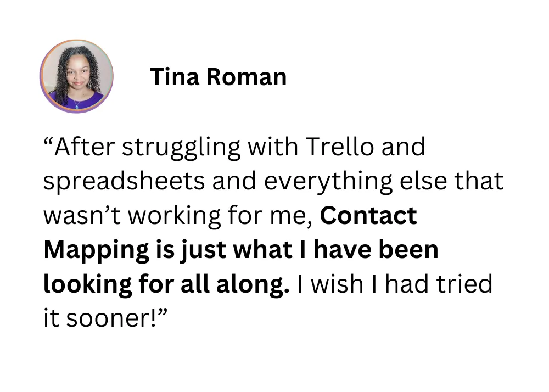
Task: Select the name Tina Roman heading
Action: click(219, 77)
